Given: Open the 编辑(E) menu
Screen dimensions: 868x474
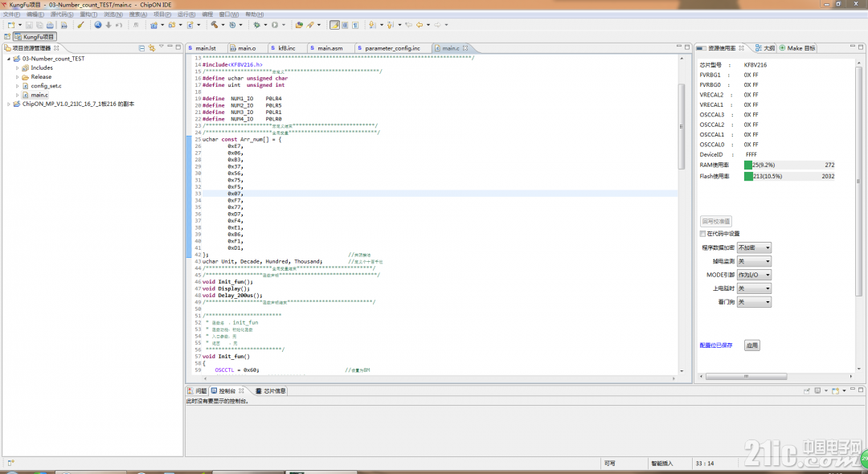Looking at the screenshot, I should (x=35, y=14).
